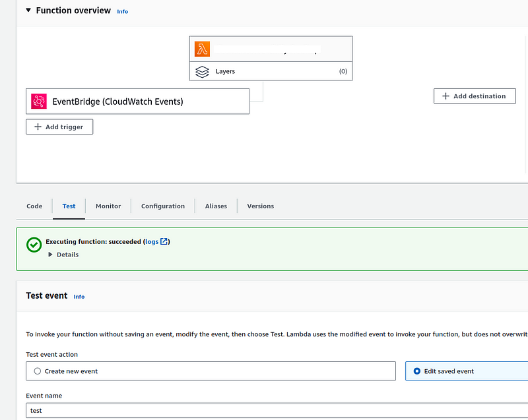Click the Layers count (0) indicator
528x420 pixels.
343,71
